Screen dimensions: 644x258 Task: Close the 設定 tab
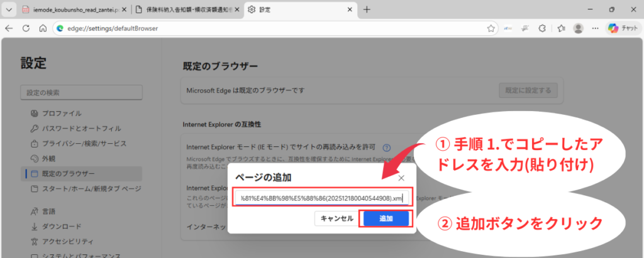[x=350, y=9]
